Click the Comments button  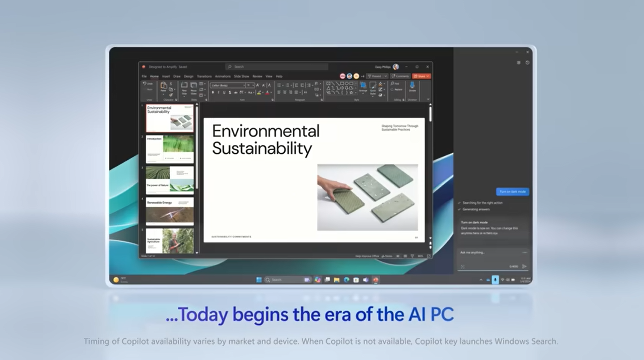[400, 76]
